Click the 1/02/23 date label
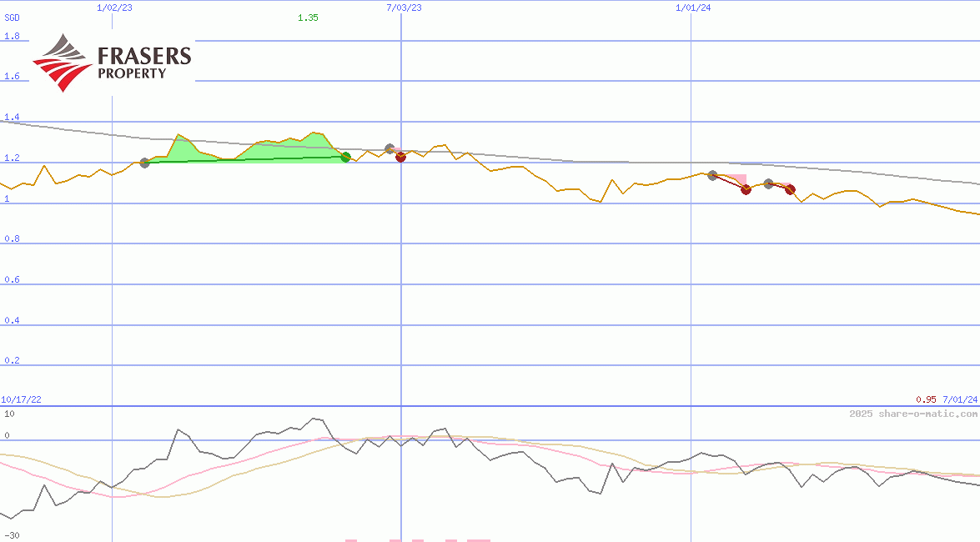980x542 pixels. (x=113, y=8)
